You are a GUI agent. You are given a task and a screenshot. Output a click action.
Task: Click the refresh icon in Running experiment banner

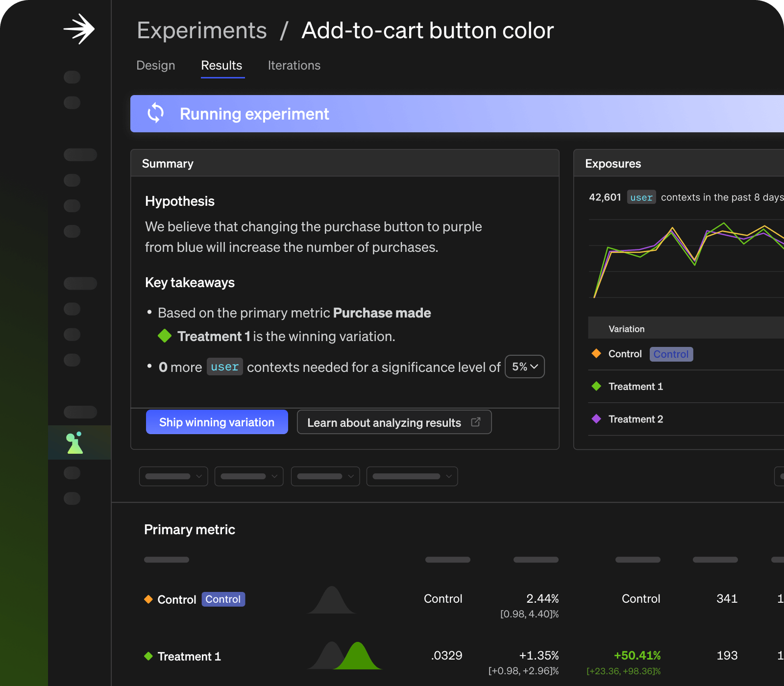tap(156, 113)
